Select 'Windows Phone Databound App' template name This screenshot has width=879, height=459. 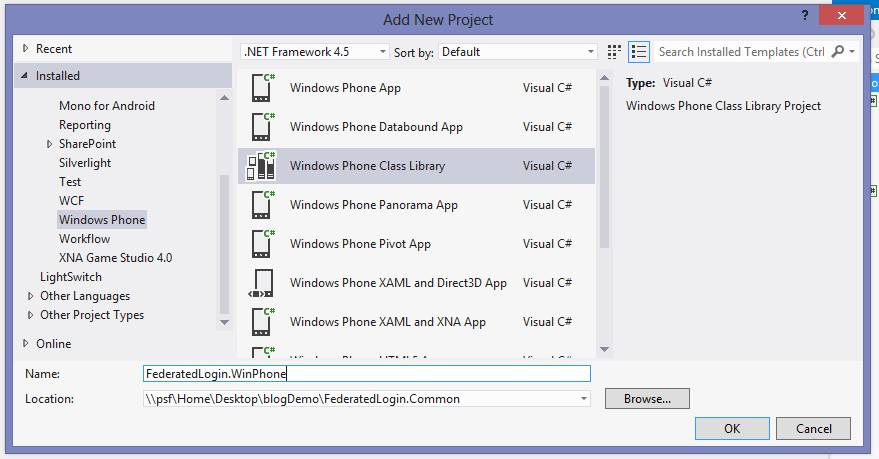click(376, 127)
